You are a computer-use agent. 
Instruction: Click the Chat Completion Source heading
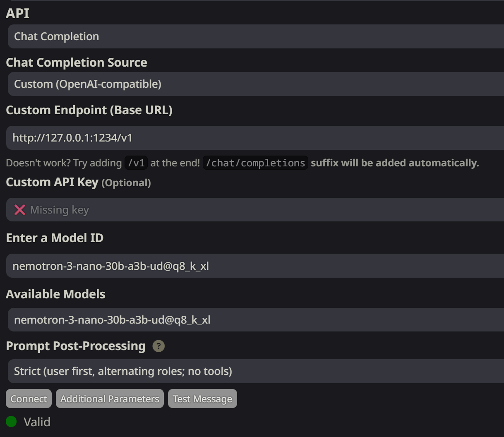point(77,62)
